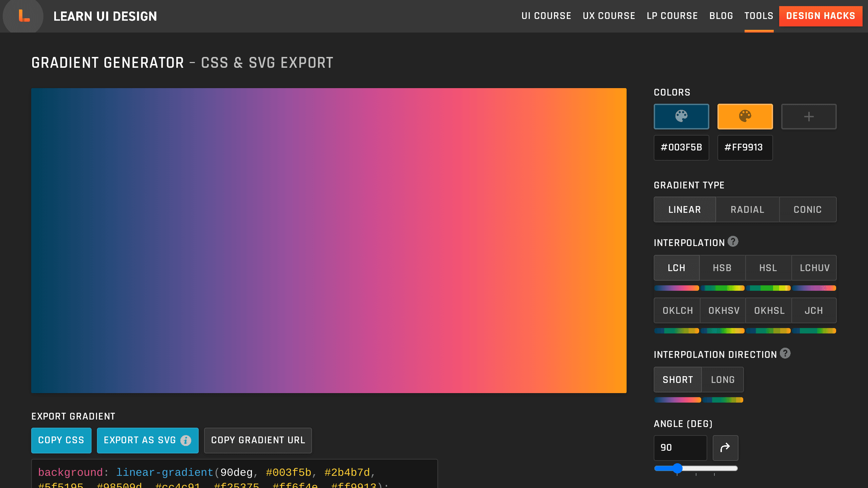Click the add color stop plus icon
Image resolution: width=868 pixels, height=488 pixels.
click(809, 116)
